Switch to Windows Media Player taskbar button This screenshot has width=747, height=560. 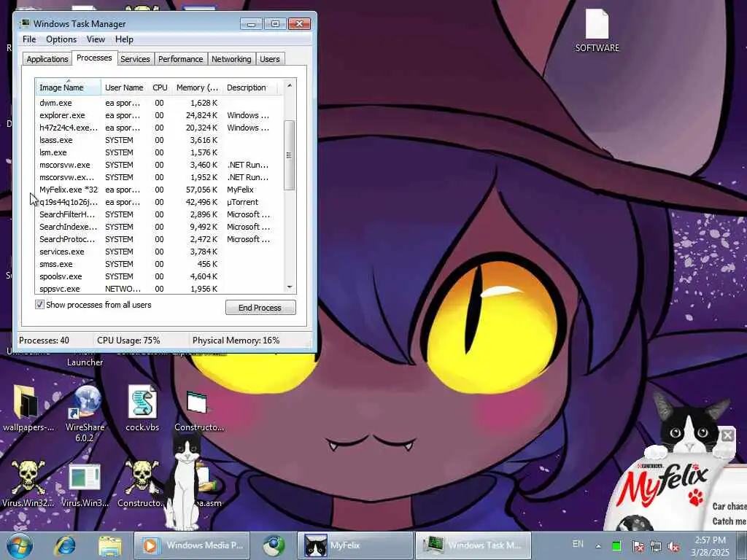(192, 545)
